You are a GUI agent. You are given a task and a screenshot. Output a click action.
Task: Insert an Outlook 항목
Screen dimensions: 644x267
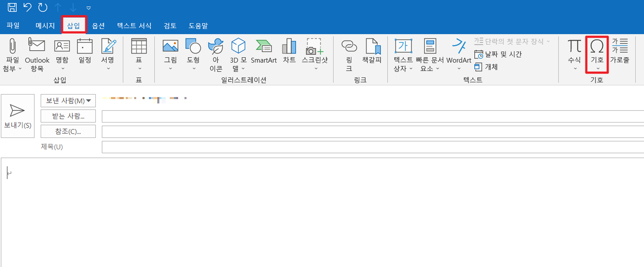click(x=37, y=55)
